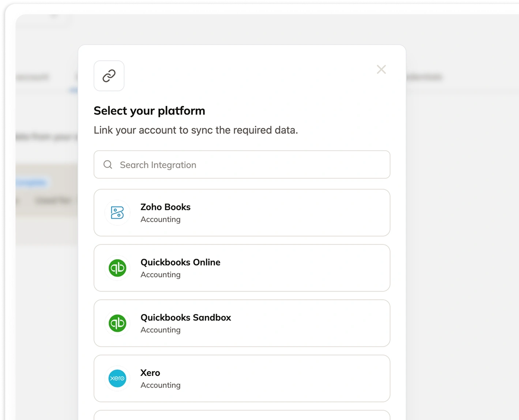Click Accounting label under Zoho Books
519x420 pixels.
(161, 220)
